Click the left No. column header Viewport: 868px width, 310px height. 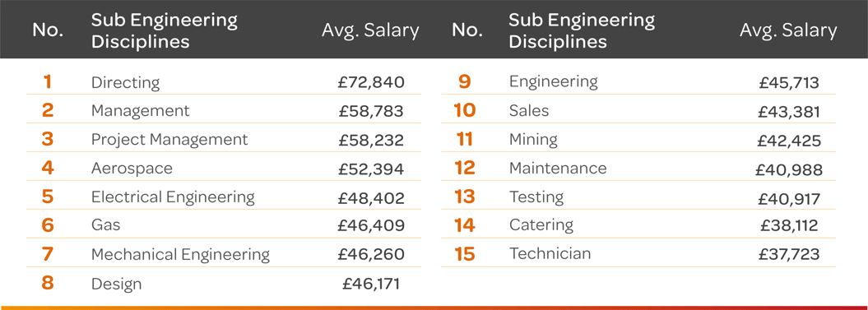[x=48, y=30]
